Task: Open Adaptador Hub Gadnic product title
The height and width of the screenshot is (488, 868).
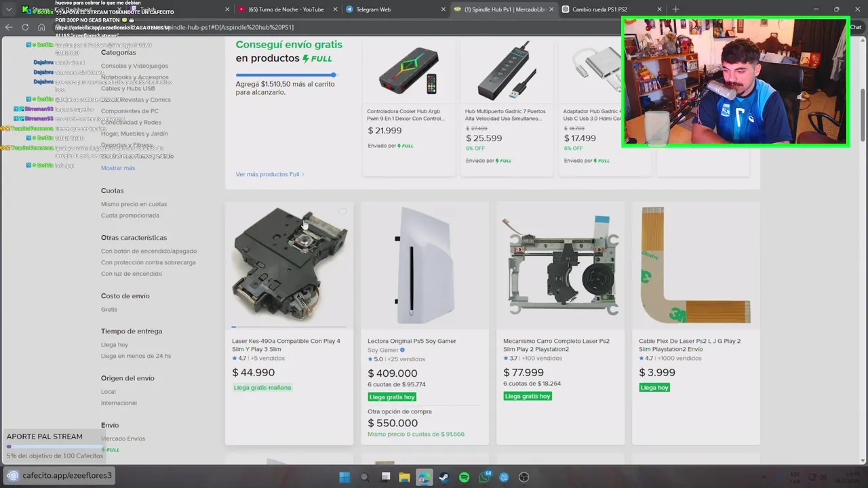Action: [x=593, y=115]
